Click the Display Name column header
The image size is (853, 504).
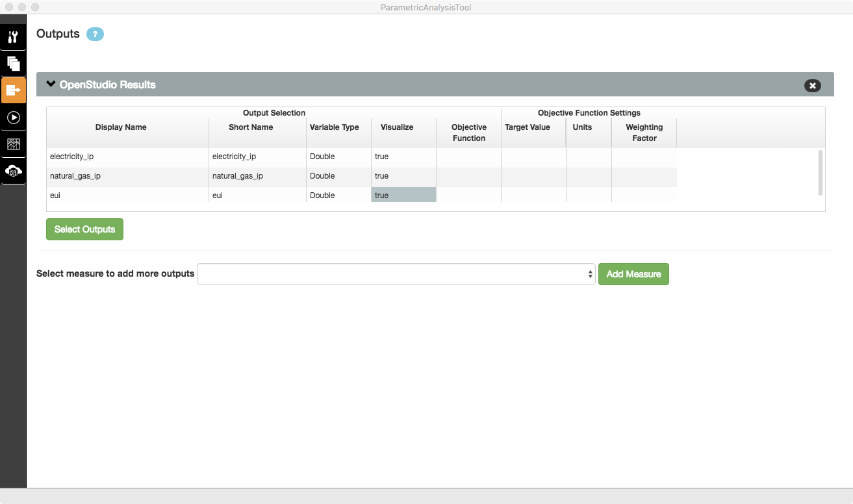[x=121, y=127]
